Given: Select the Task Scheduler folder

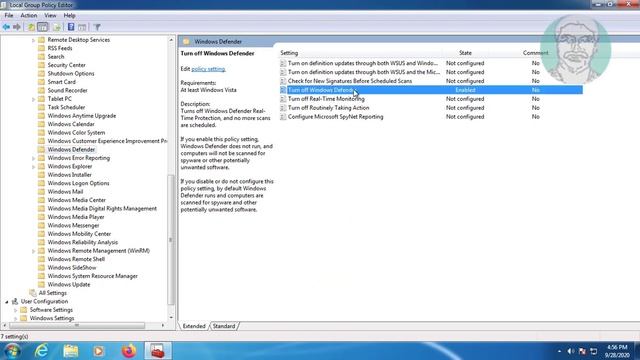Looking at the screenshot, I should (66, 107).
